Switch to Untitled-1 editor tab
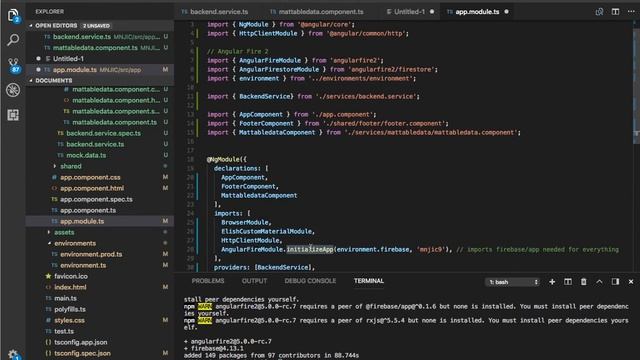Screen dimensions: 640x360 [410, 12]
